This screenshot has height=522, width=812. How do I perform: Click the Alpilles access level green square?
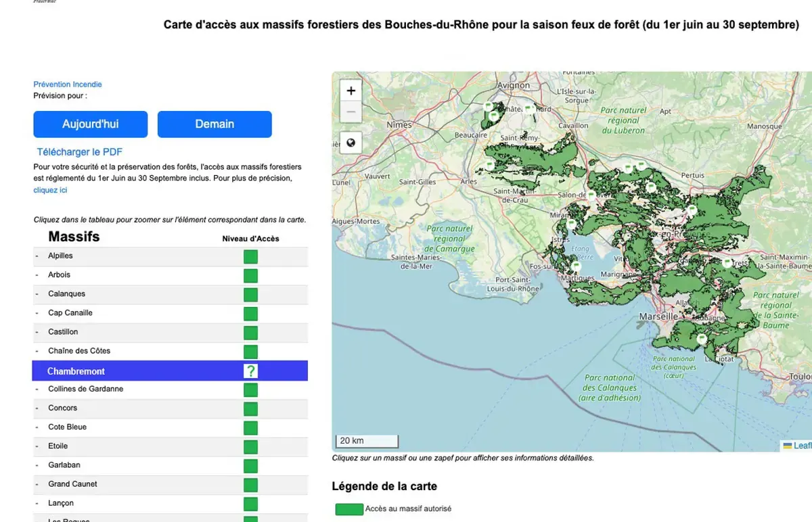coord(250,256)
